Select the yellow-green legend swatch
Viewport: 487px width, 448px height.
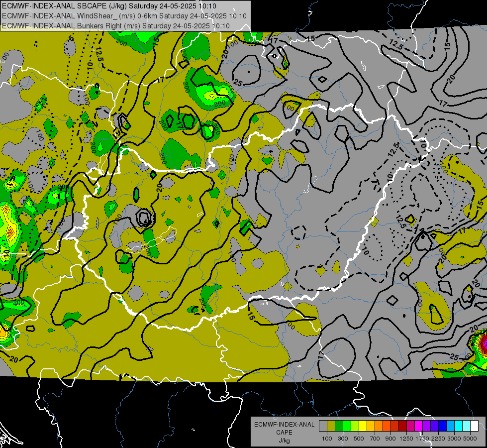click(355, 426)
